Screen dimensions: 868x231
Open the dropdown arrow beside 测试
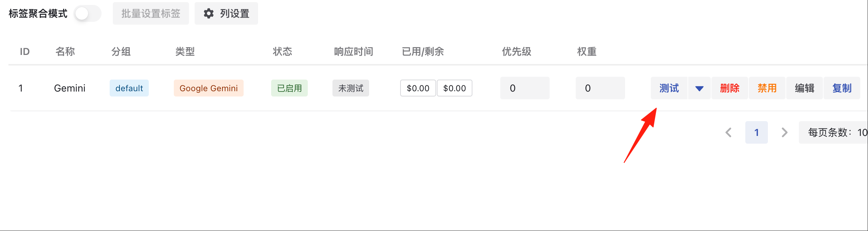coord(699,88)
